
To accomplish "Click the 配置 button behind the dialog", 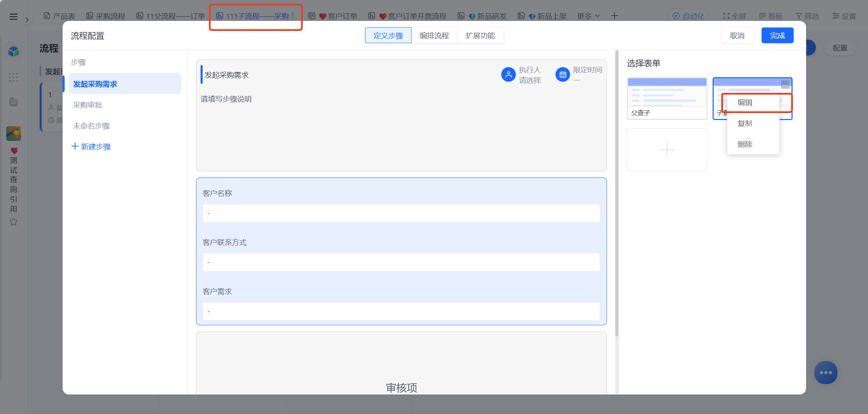I will pos(840,48).
